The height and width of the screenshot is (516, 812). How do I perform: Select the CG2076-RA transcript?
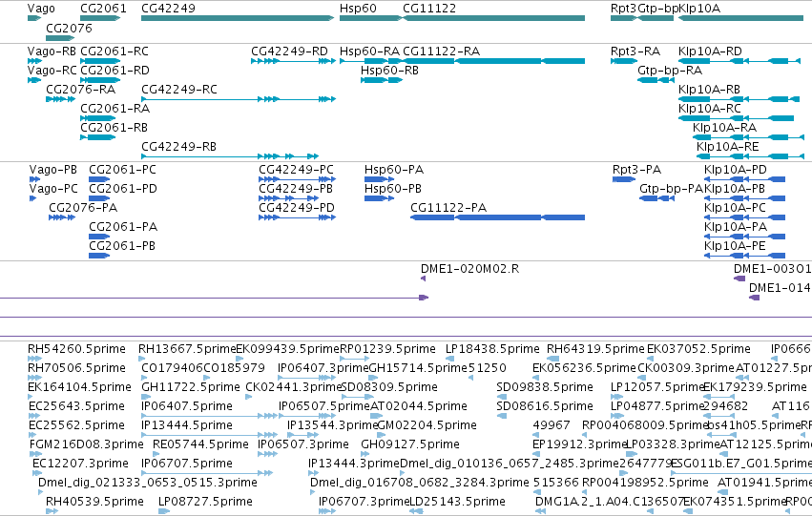(x=60, y=99)
